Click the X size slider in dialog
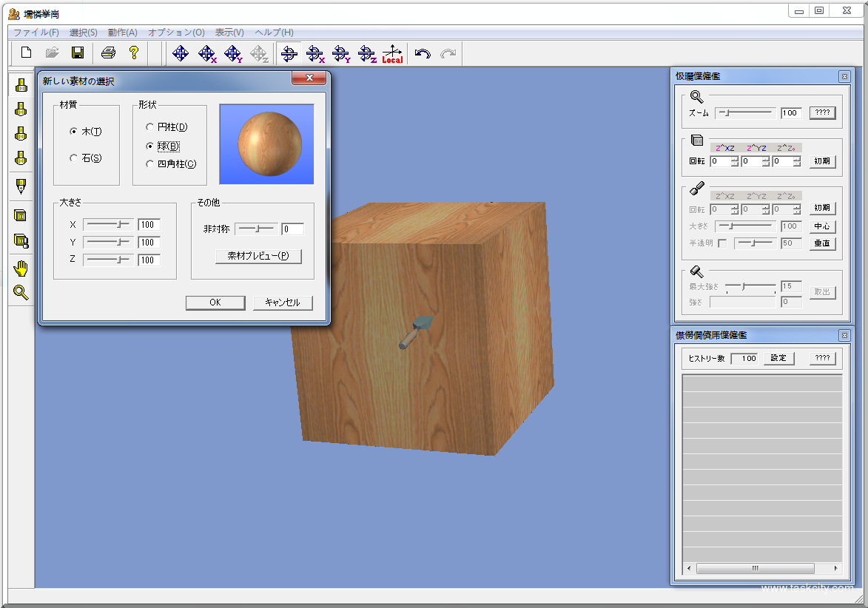 (x=107, y=224)
